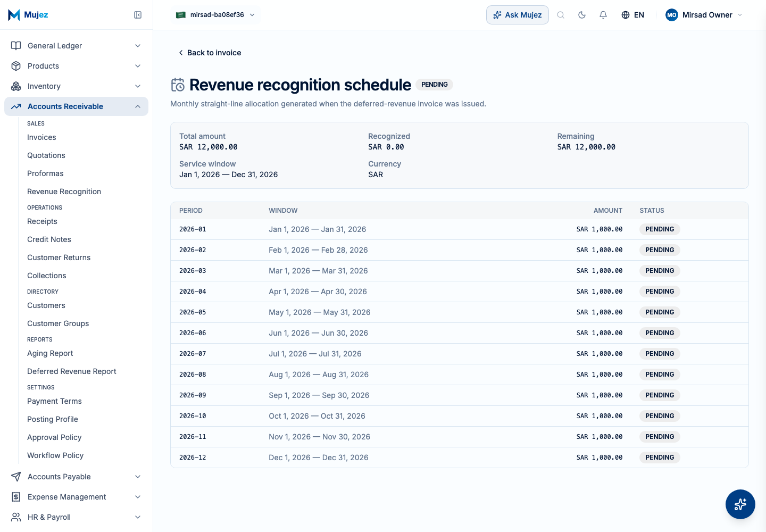Open Payment Terms settings

(54, 401)
